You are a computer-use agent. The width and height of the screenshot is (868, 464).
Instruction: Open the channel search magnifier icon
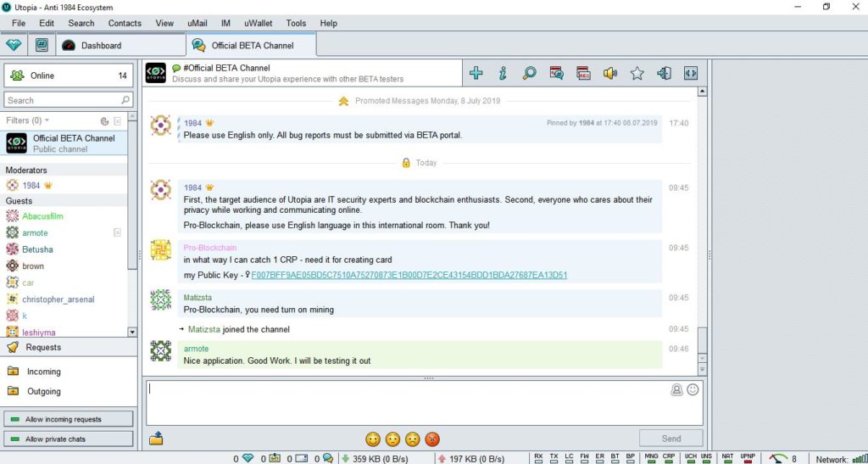click(x=529, y=73)
